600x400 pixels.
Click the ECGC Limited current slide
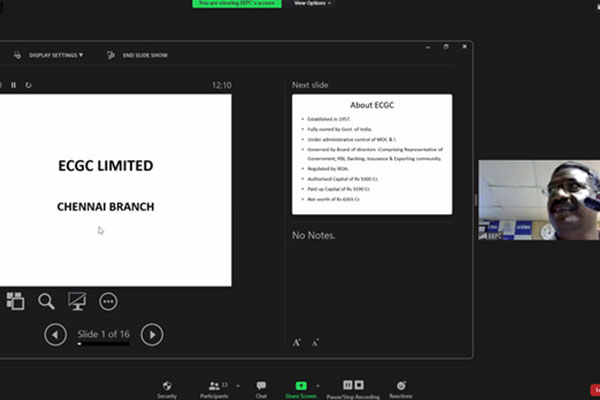click(x=116, y=190)
